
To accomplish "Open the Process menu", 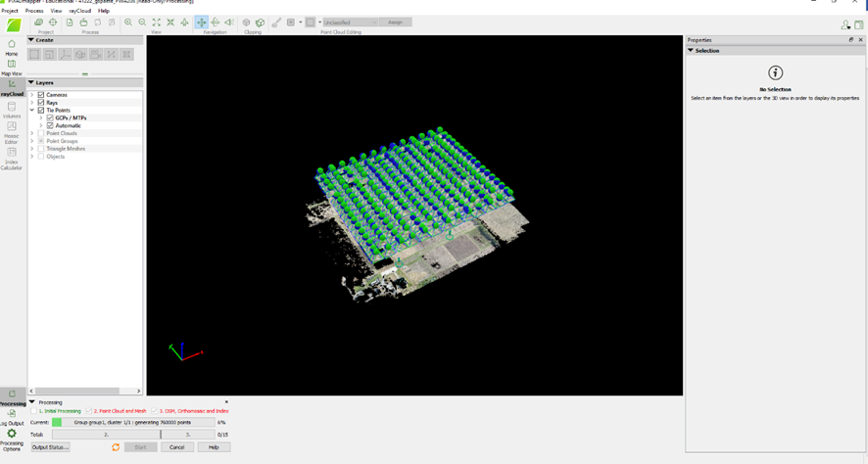I will [x=33, y=11].
